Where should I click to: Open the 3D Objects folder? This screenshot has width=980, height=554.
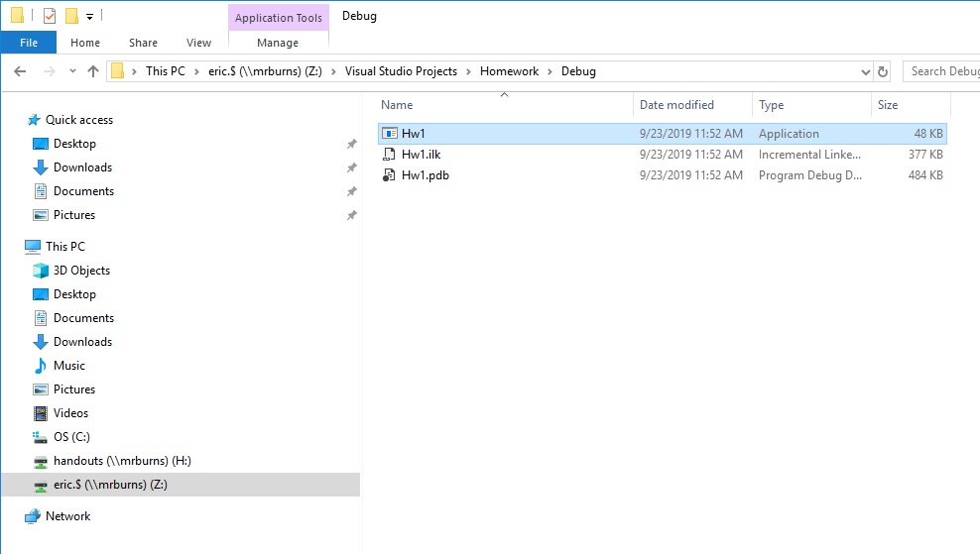point(81,271)
